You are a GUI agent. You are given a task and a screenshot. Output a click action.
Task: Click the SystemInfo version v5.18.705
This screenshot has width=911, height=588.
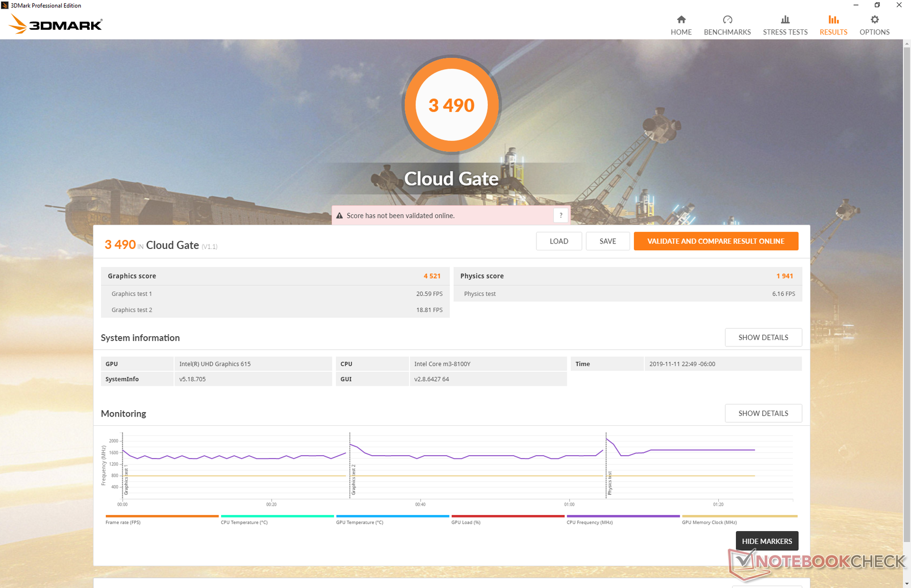192,379
